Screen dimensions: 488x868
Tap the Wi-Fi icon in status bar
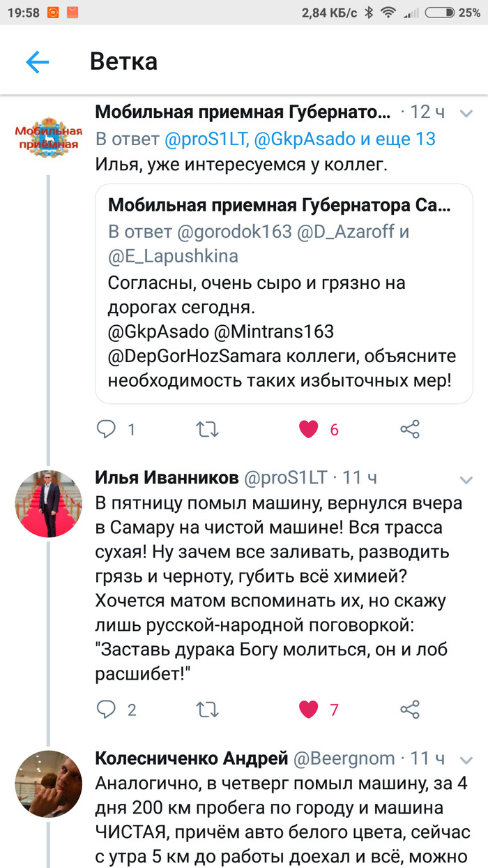[x=389, y=13]
